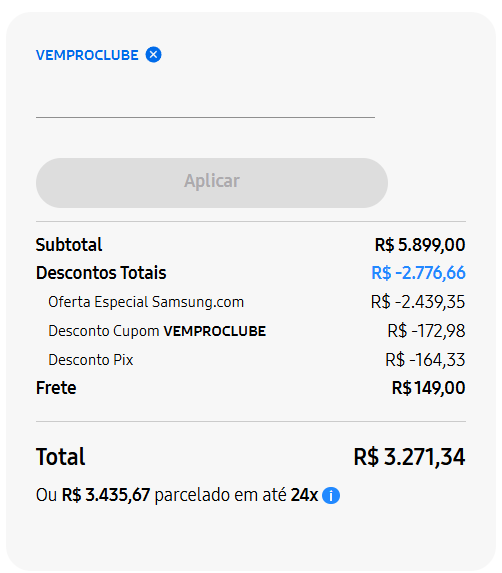Click the Frete label

click(x=56, y=388)
